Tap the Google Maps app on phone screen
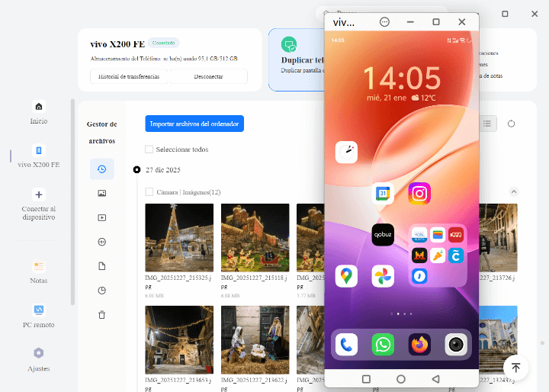 click(346, 276)
